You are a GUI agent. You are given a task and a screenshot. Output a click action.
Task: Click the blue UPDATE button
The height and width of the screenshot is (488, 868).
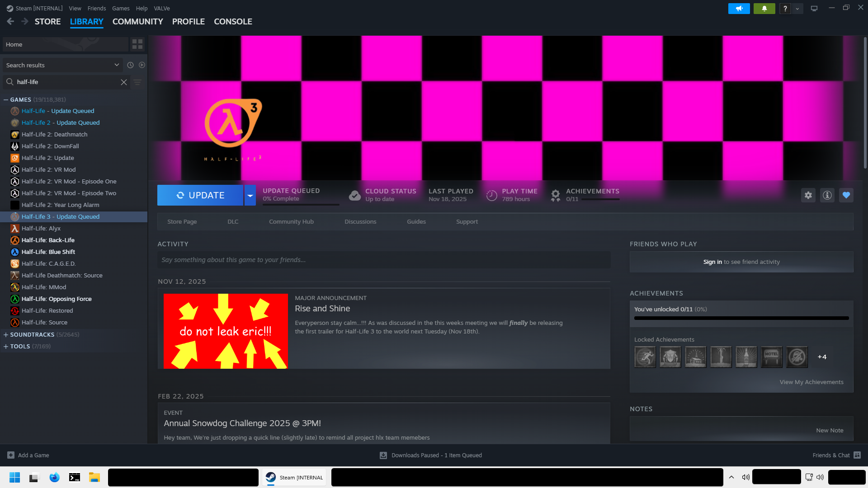point(200,195)
